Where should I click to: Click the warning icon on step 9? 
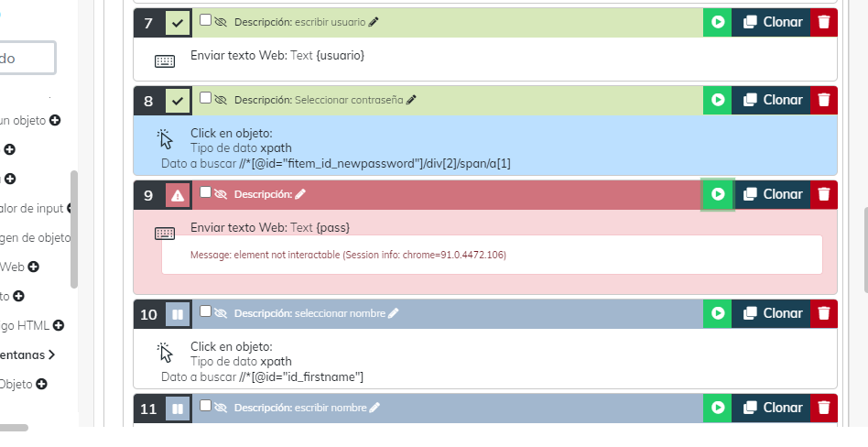[x=178, y=194]
